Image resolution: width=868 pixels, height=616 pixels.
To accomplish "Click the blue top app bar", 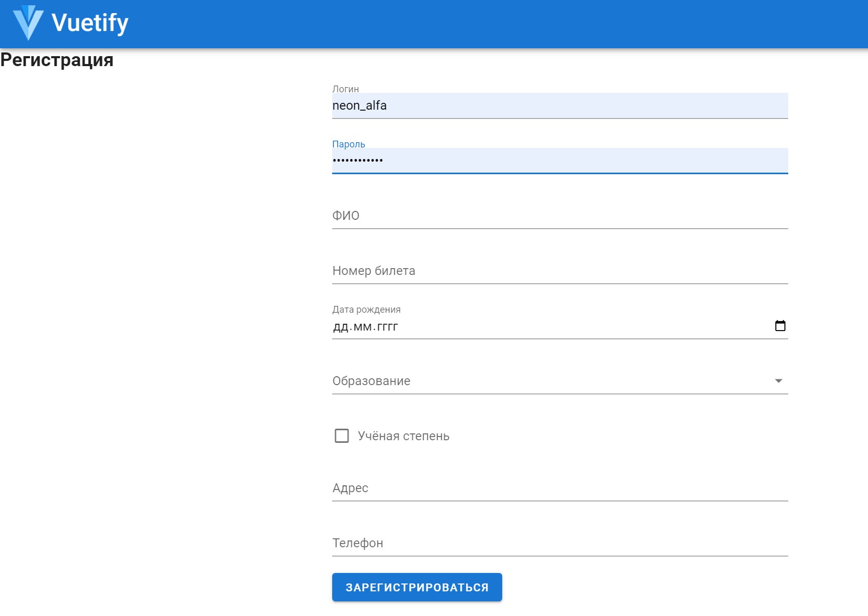I will [472, 24].
